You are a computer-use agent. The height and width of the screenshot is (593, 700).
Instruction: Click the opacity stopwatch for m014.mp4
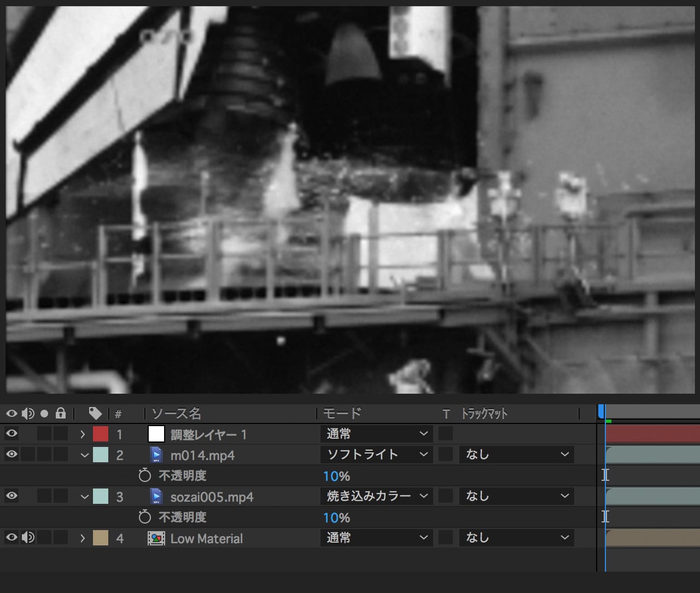click(x=144, y=475)
